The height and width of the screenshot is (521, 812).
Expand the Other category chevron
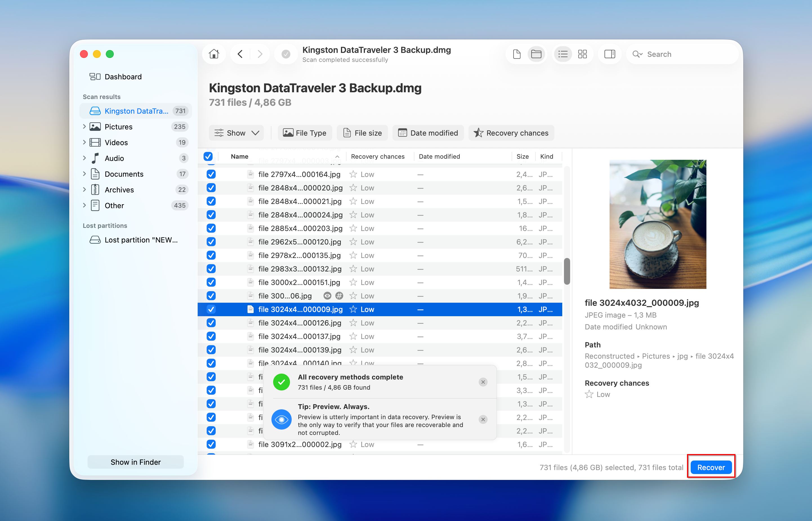pos(84,205)
